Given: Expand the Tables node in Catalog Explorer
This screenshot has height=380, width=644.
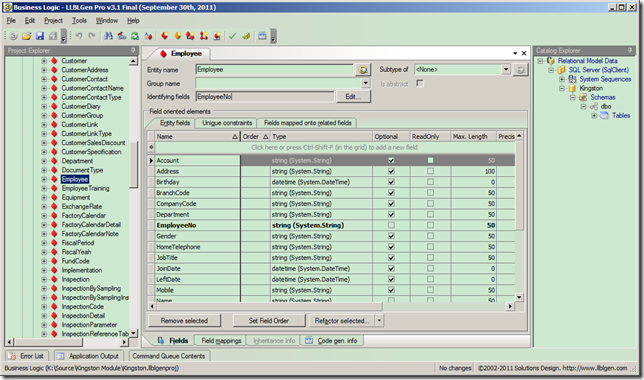Looking at the screenshot, I should [594, 115].
